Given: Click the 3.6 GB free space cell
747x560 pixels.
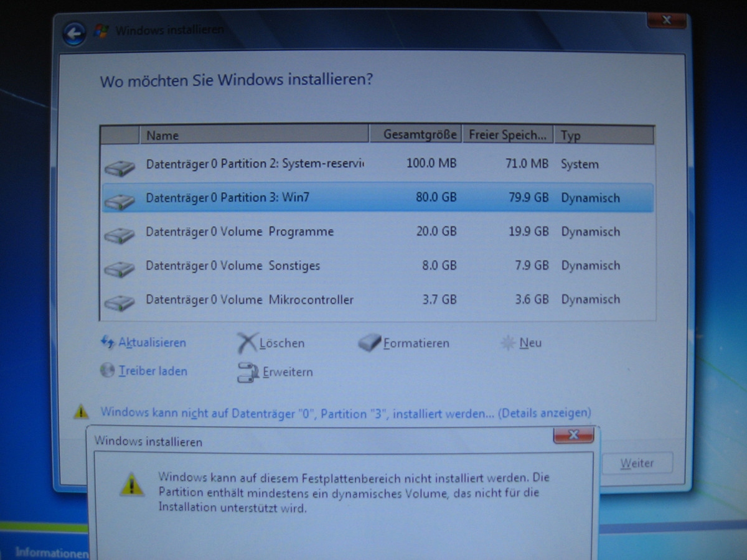Looking at the screenshot, I should [x=532, y=299].
